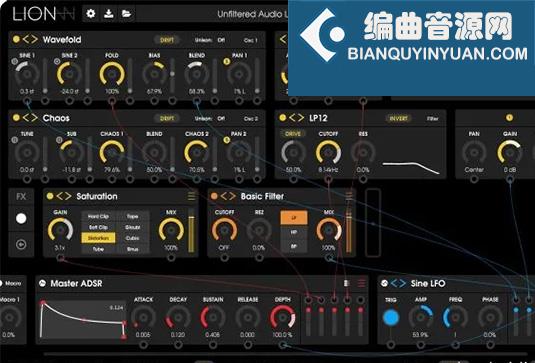
Task: Toggle the Basic Filter power dot
Action: (214, 196)
